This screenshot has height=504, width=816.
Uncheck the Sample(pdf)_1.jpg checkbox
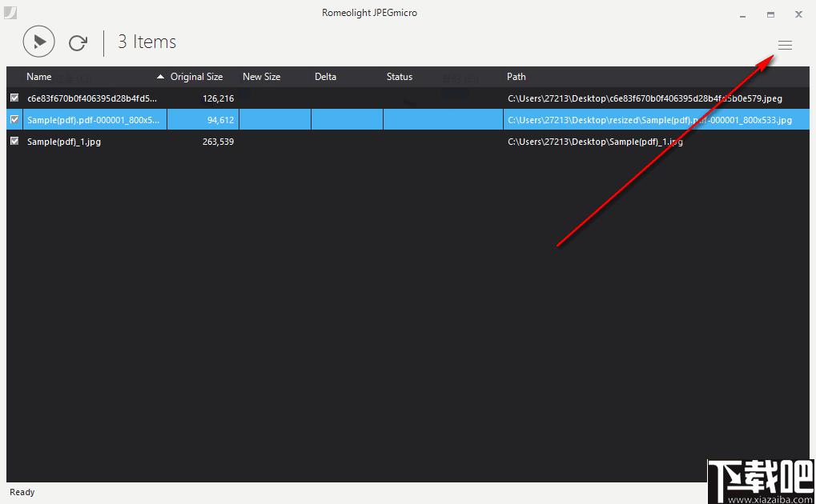[x=14, y=141]
